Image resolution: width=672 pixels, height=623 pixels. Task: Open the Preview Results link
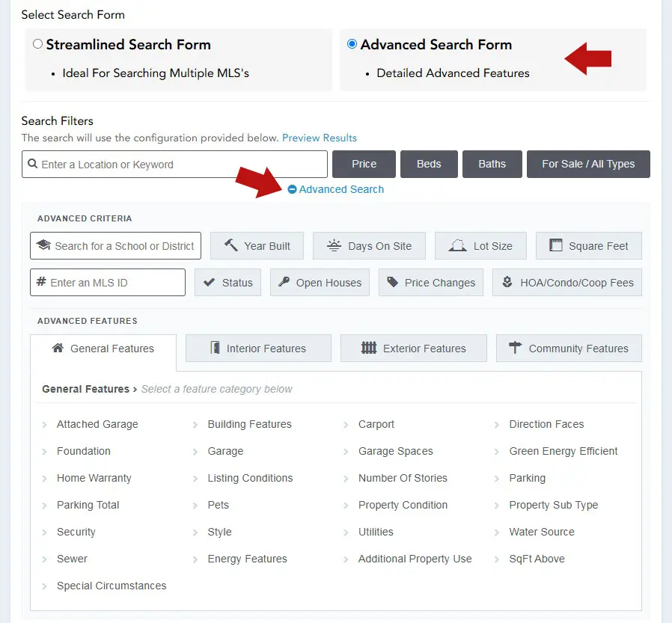[x=320, y=138]
